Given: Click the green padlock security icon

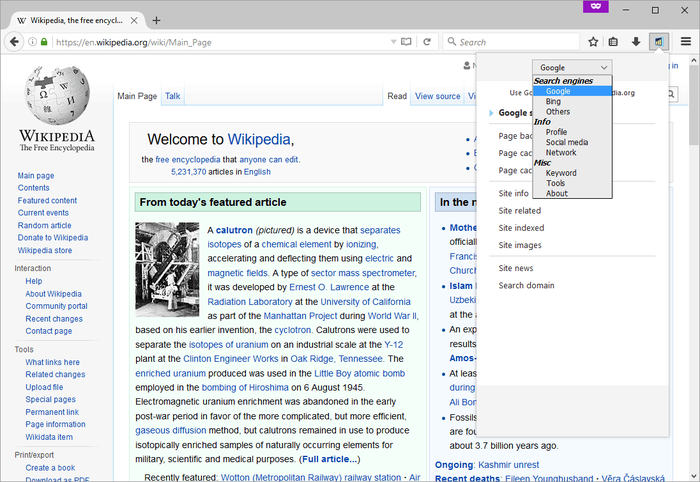Looking at the screenshot, I should 44,42.
